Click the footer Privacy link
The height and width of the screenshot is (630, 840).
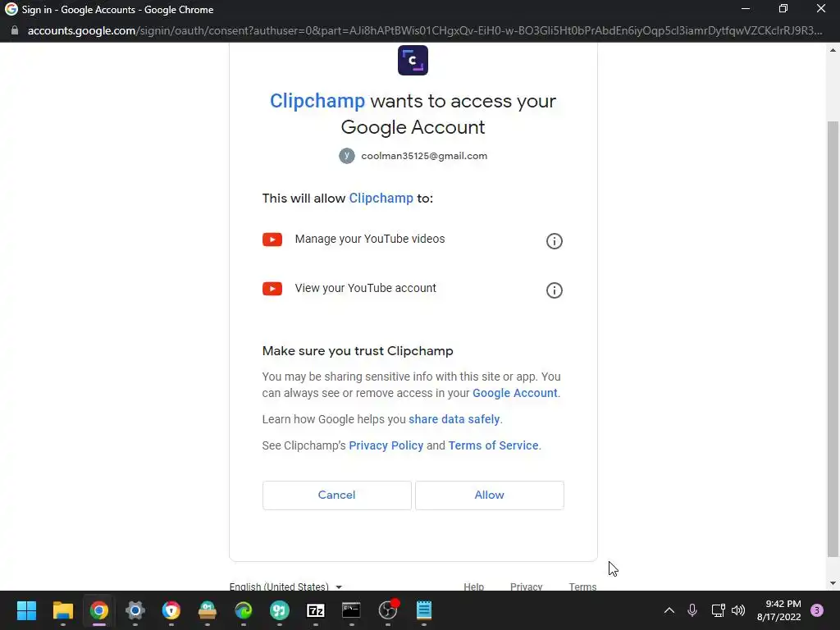[x=526, y=587]
